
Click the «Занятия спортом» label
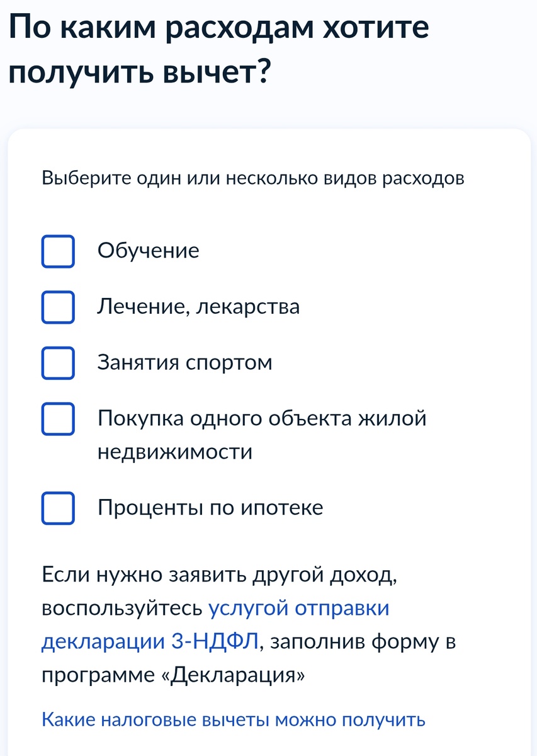coord(184,362)
